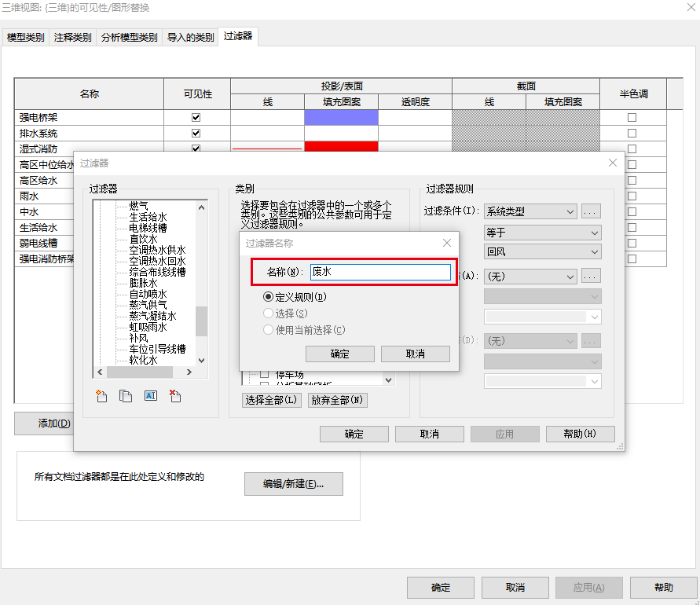The width and height of the screenshot is (700, 605).
Task: Select 软化水 in the filter tree
Action: click(x=143, y=361)
